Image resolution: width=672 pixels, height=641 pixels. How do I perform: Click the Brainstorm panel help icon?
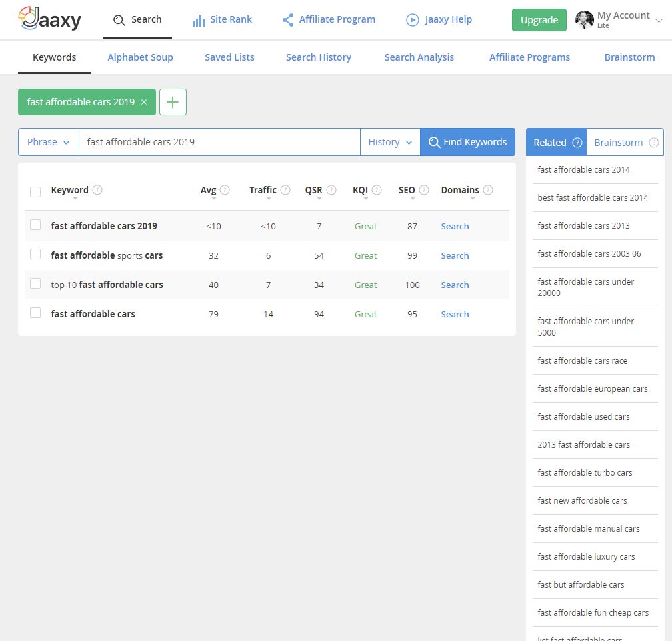[x=653, y=142]
